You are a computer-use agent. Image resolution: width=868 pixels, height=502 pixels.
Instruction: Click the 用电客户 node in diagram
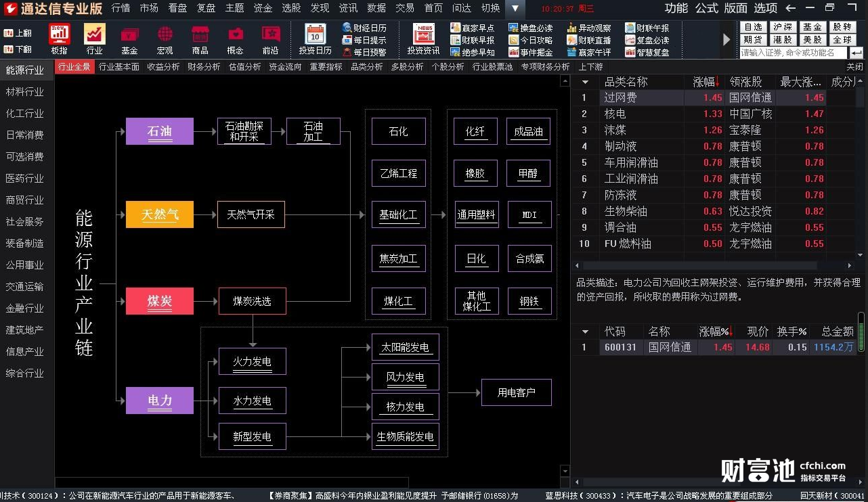click(516, 392)
